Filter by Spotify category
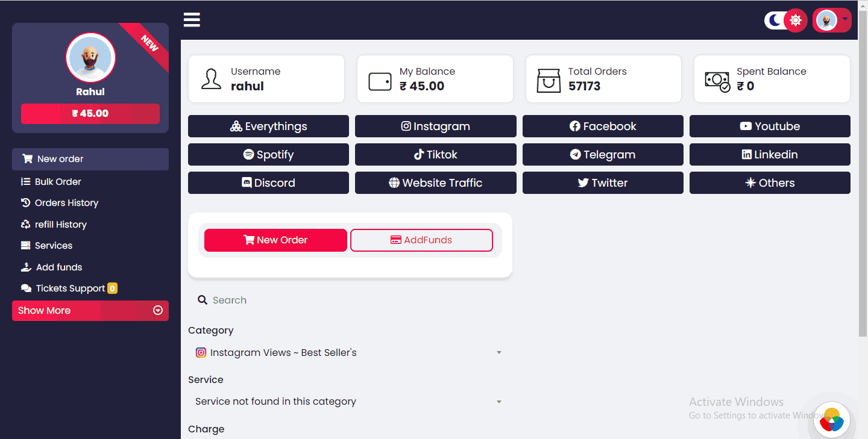The width and height of the screenshot is (868, 439). (x=268, y=155)
